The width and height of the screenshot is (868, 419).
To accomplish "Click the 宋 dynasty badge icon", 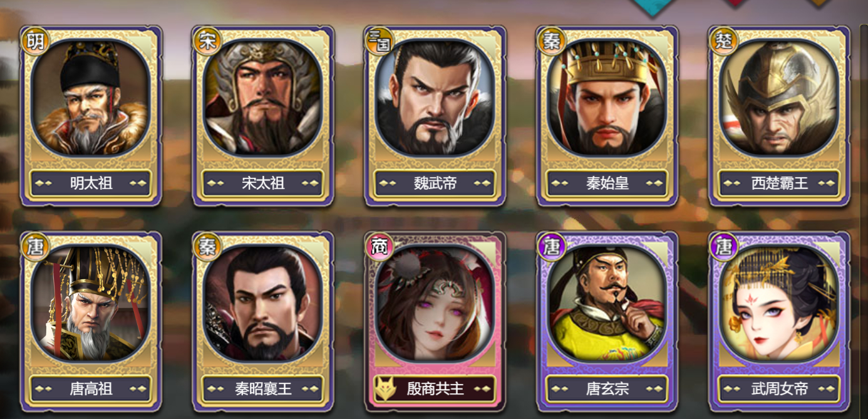I will pos(207,41).
